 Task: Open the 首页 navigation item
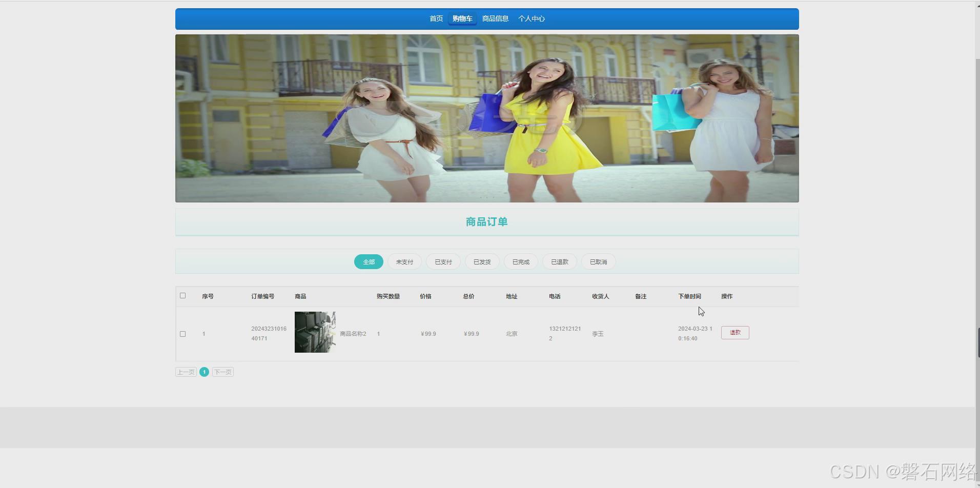coord(436,18)
